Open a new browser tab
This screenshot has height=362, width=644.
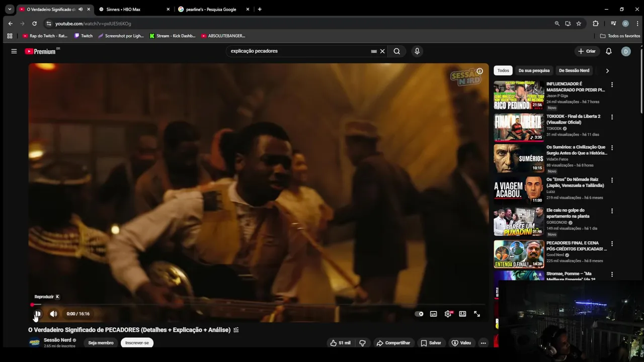260,9
